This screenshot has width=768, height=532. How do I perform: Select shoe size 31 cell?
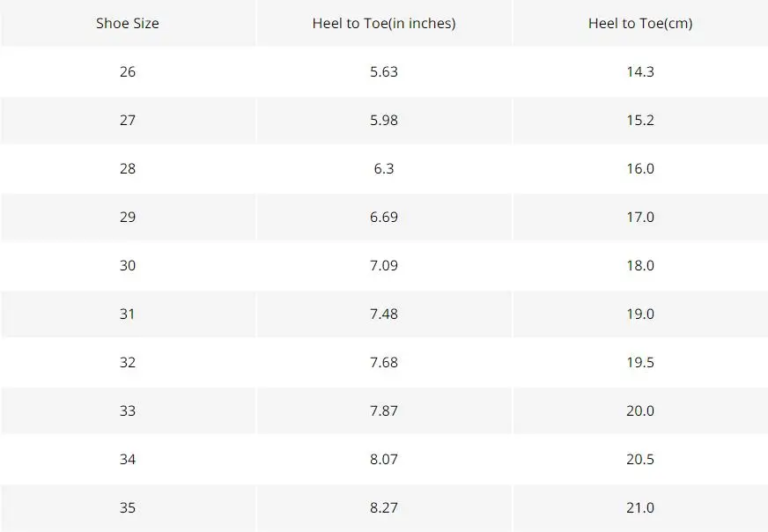pyautogui.click(x=128, y=314)
